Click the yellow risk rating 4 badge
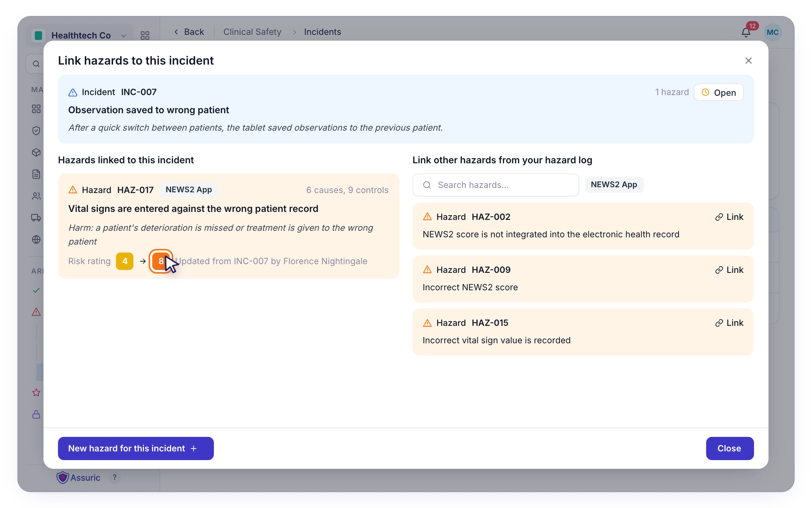812x508 pixels. [x=125, y=261]
